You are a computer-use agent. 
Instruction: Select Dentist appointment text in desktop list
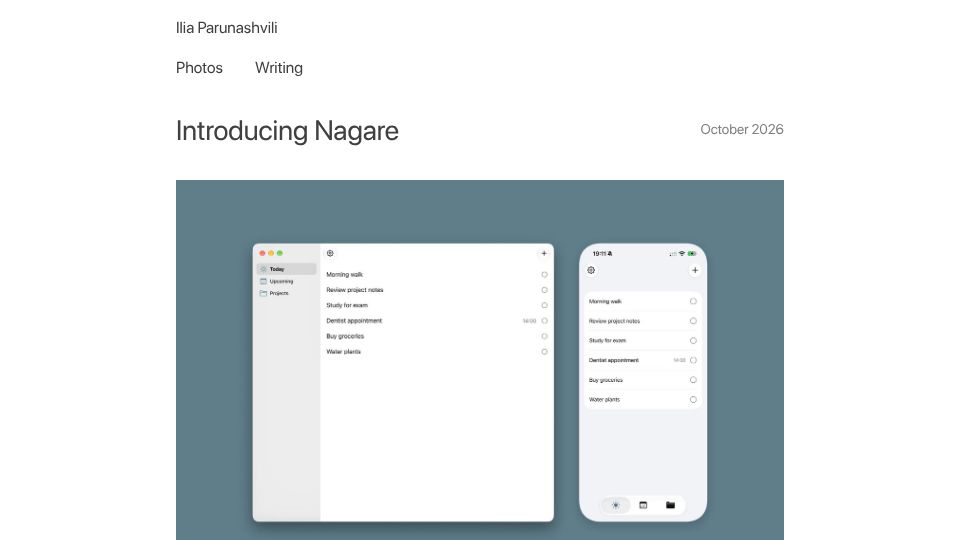point(354,321)
